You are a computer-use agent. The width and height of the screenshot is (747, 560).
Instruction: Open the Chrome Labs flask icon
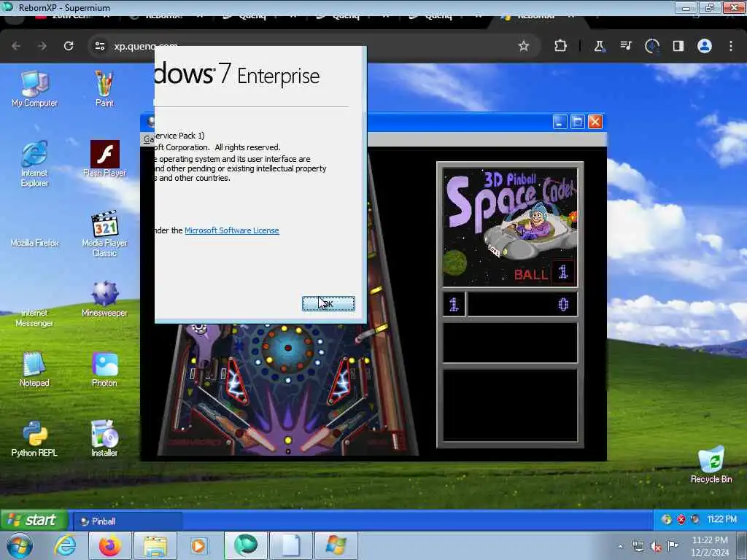tap(600, 46)
